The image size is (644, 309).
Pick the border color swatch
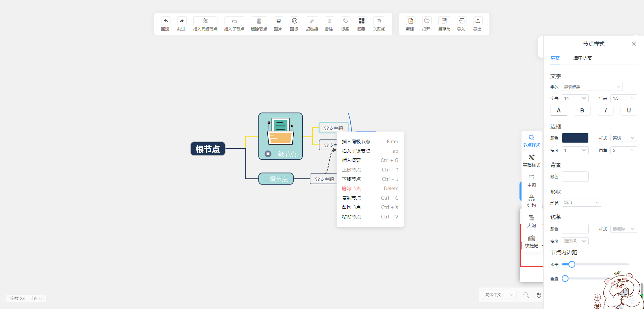point(575,138)
